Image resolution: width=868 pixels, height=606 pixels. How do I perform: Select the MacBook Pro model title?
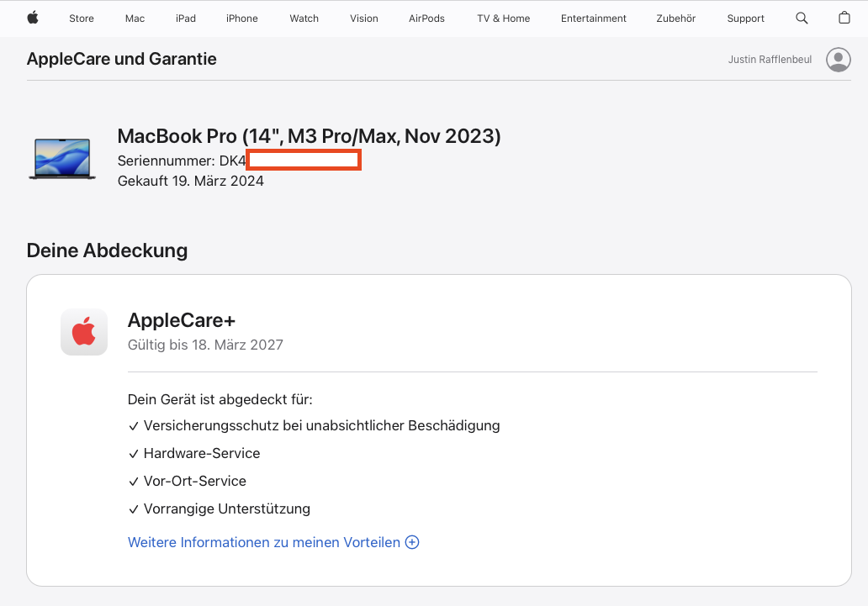(x=309, y=136)
